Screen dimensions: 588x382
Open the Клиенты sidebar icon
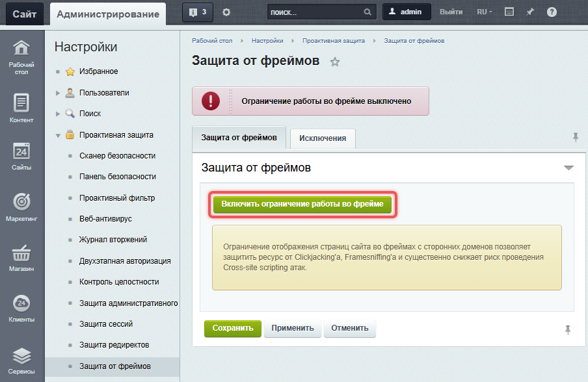(x=22, y=304)
